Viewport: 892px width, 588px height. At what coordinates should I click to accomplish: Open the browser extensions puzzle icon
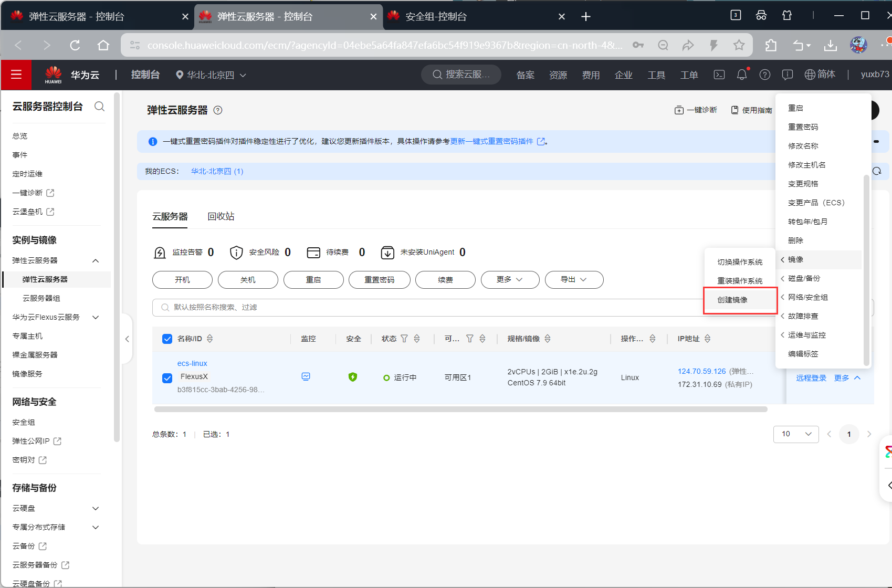(x=771, y=45)
